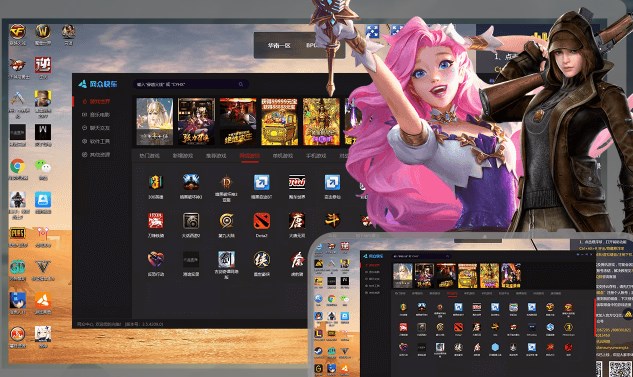
Task: Click the magnifier icon in the launcher search bar
Action: pyautogui.click(x=241, y=84)
